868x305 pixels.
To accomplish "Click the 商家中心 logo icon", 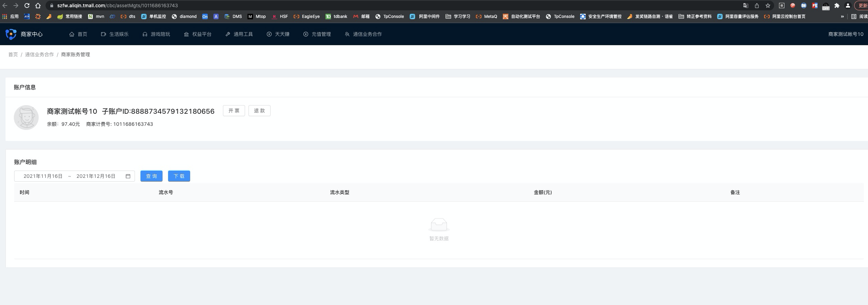I will tap(11, 34).
